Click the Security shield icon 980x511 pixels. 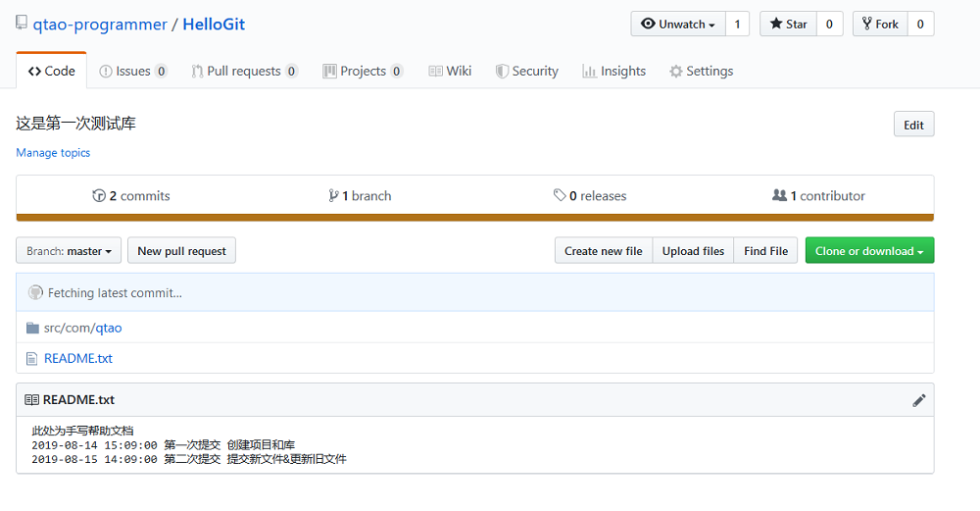click(x=502, y=72)
